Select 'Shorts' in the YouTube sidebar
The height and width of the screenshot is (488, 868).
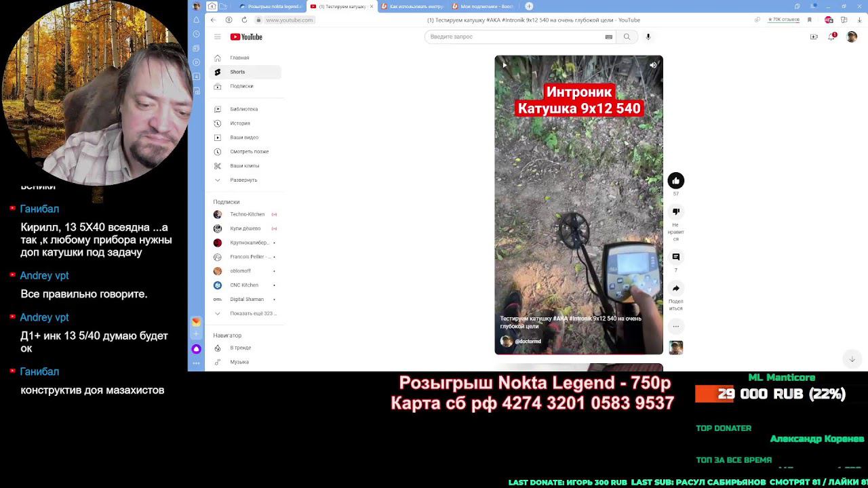[x=245, y=72]
